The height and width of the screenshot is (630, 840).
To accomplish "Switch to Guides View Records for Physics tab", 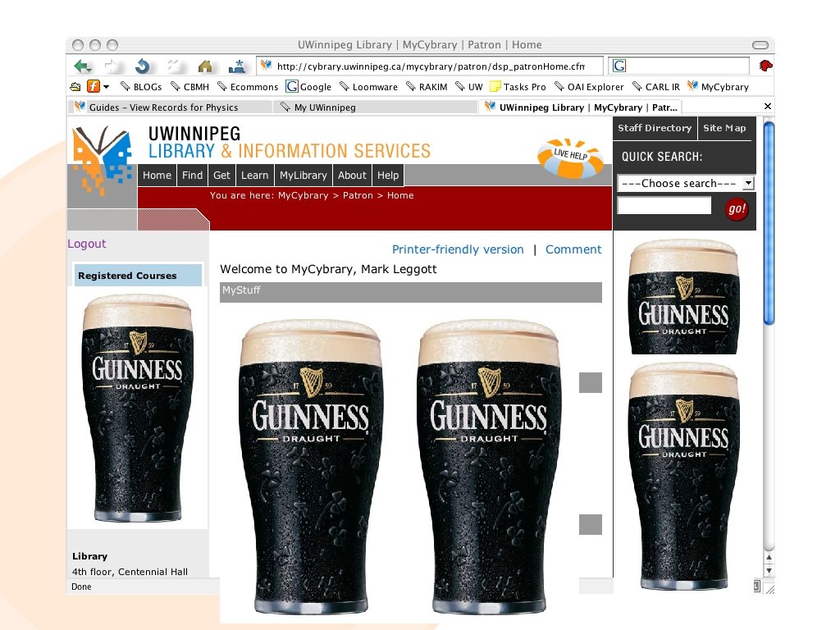I will tap(171, 107).
